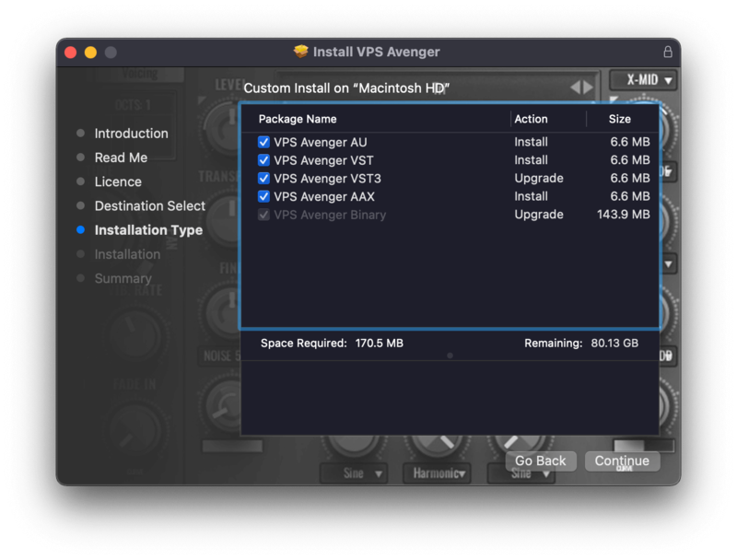Click the left arrow above the package list

(576, 87)
